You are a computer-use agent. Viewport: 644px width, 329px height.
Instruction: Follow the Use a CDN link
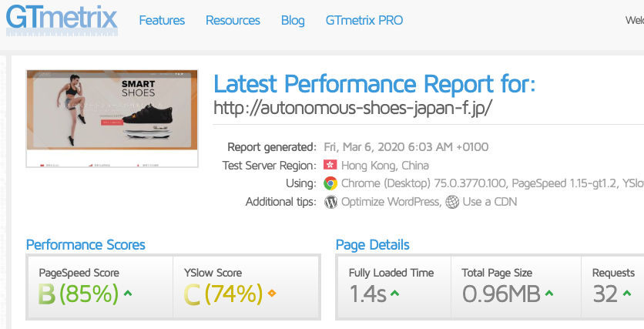point(490,202)
